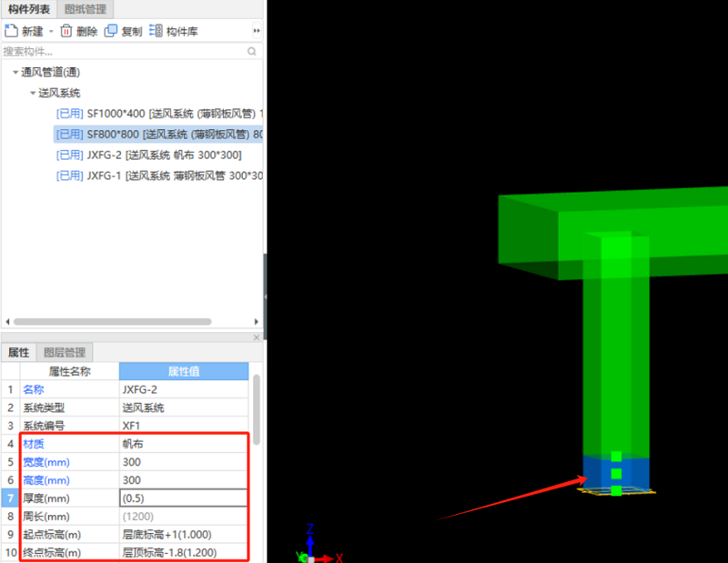Select the SF800*800 component
Screen dimensions: 728x563
tap(158, 134)
